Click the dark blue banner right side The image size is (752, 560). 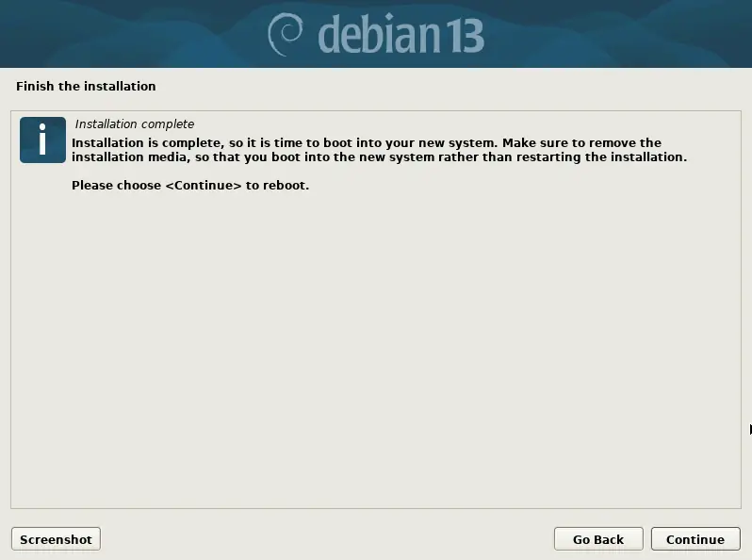tap(619, 34)
